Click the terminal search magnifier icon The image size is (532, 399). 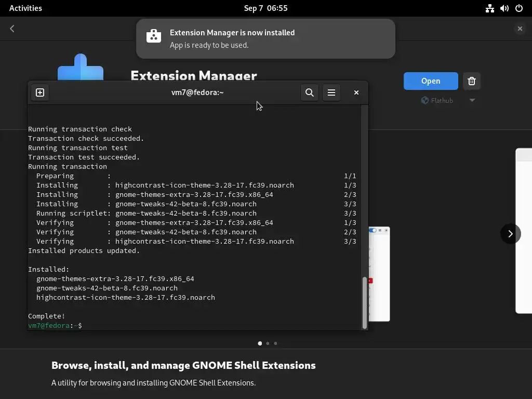pyautogui.click(x=310, y=92)
